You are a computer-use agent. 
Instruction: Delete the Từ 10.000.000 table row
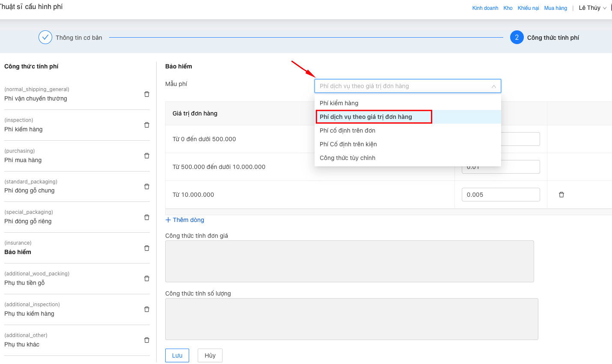(x=561, y=195)
